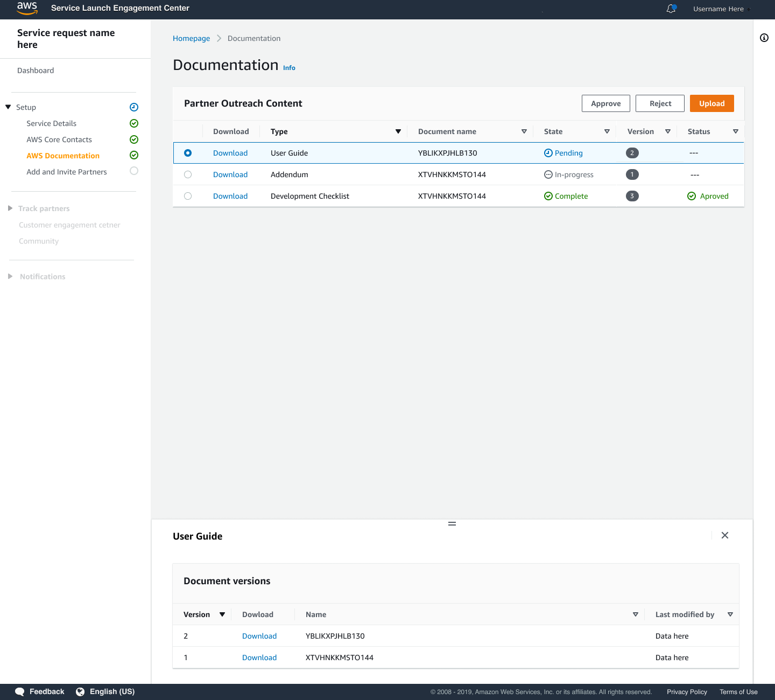Download version 1 in Document versions

(259, 657)
